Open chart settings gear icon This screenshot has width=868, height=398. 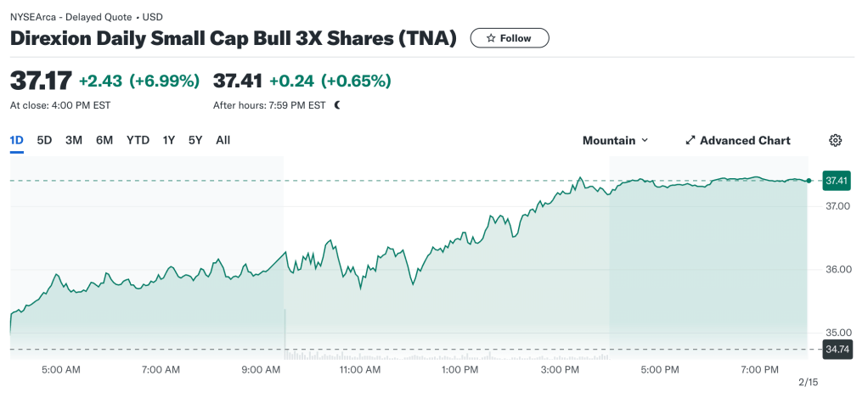pyautogui.click(x=835, y=141)
